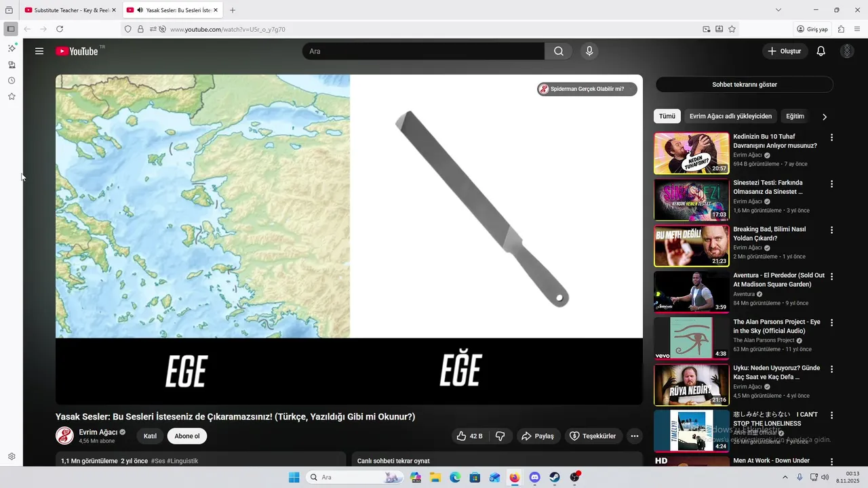Open the Firefox application menu
The image size is (868, 488).
point(857,29)
